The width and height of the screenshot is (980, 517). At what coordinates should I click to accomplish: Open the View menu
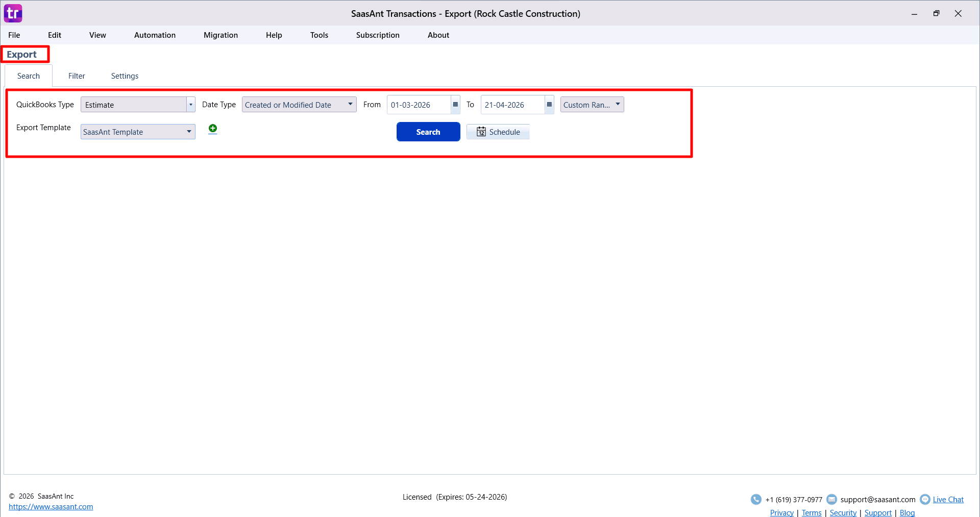point(97,35)
